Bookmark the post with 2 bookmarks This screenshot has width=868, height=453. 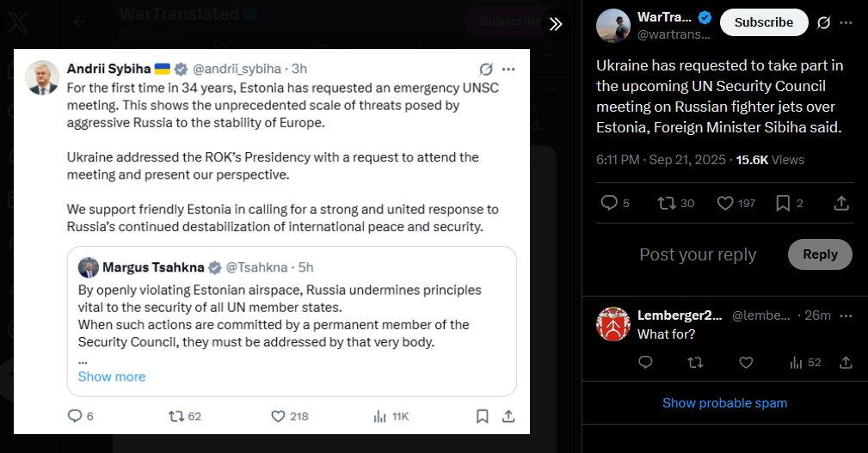click(790, 203)
